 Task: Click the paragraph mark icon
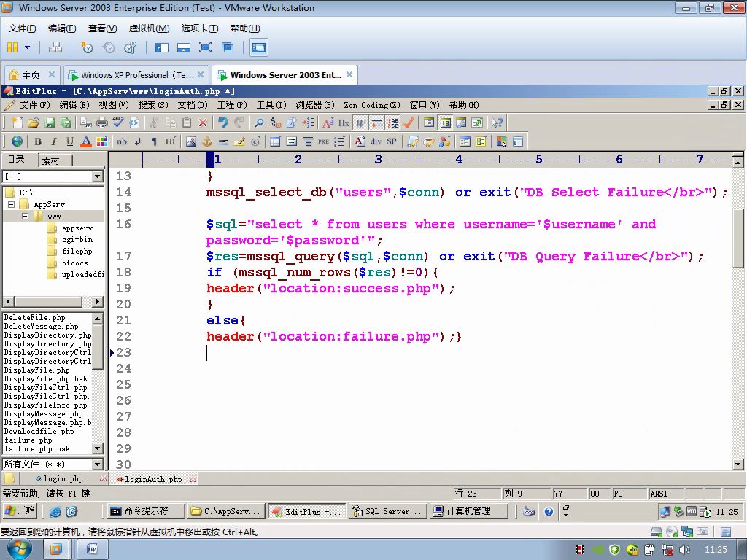pos(154,141)
